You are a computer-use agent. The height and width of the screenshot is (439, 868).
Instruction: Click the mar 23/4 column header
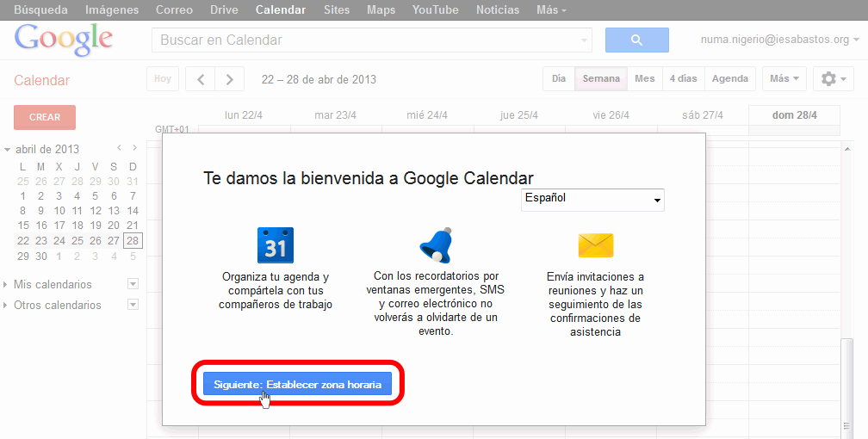click(336, 115)
